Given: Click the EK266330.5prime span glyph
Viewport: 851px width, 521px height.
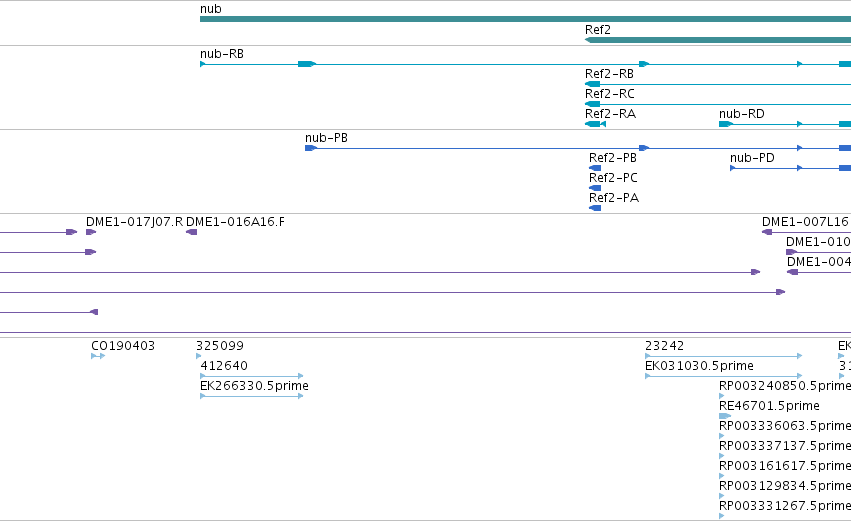Looking at the screenshot, I should coord(252,396).
